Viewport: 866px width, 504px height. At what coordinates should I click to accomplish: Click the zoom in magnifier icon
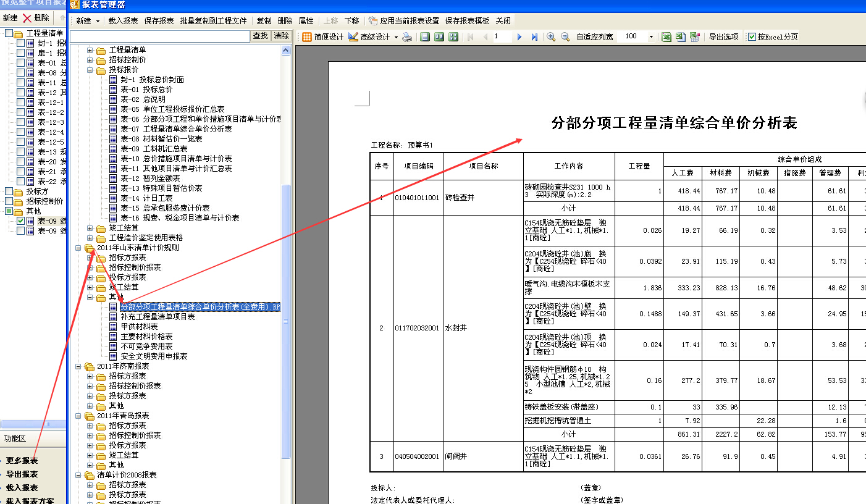(552, 37)
